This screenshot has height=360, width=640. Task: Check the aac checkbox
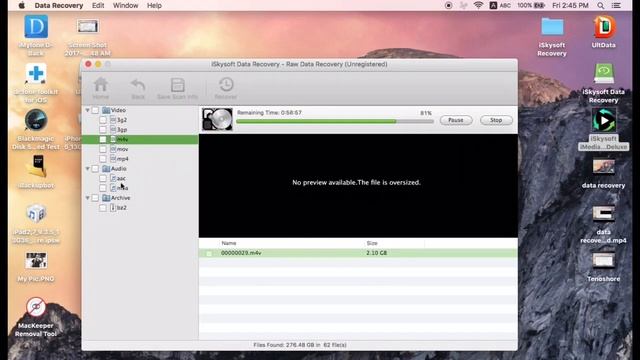coord(103,178)
